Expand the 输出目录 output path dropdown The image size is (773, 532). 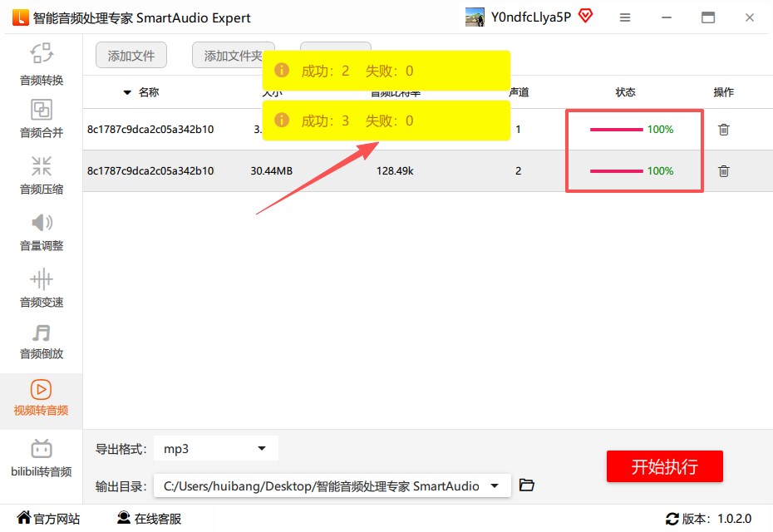[x=495, y=485]
